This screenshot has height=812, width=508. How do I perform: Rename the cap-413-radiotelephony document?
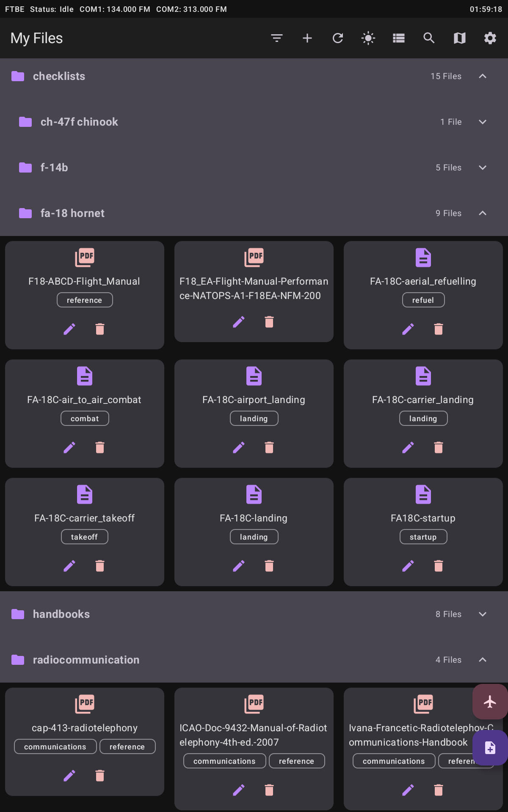(69, 775)
